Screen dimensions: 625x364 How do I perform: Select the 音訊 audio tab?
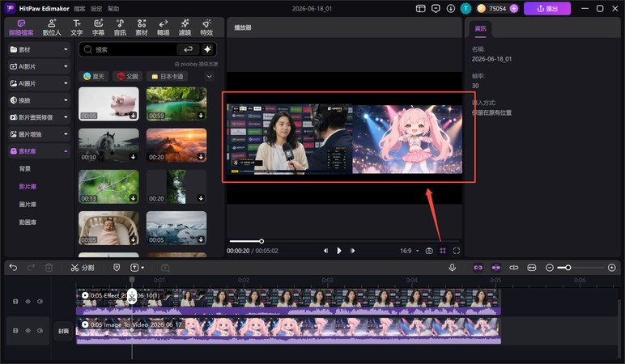point(120,28)
